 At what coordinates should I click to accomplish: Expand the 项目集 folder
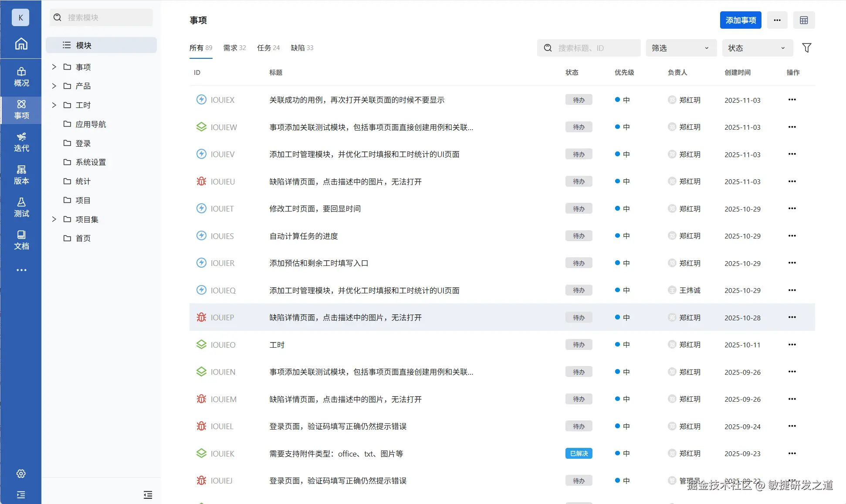[x=54, y=219]
